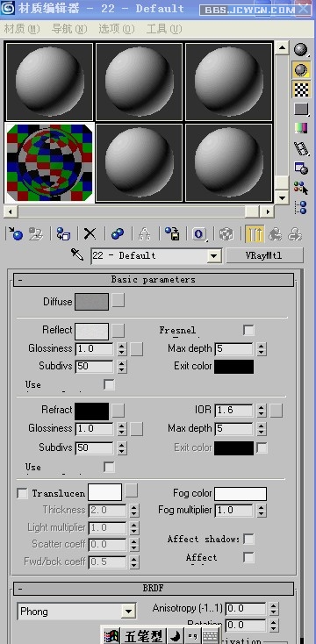Click the Fog multiplier spinner arrows
This screenshot has height=644, width=316.
(262, 511)
